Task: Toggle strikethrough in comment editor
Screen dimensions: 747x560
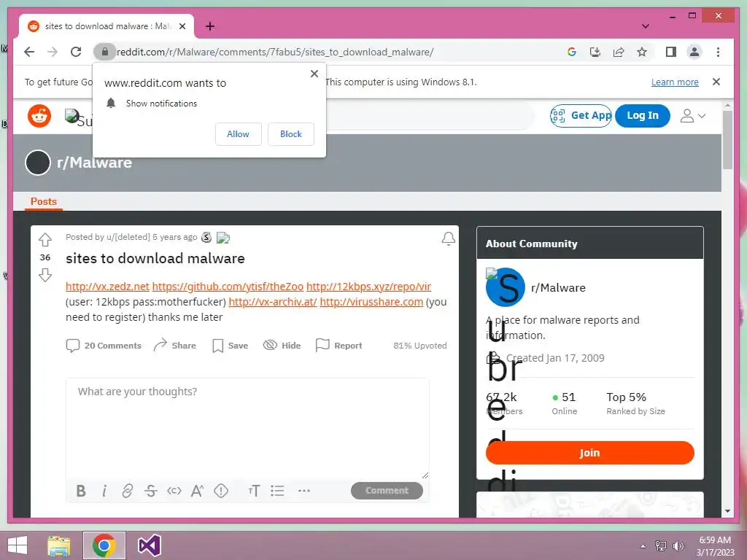Action: pos(150,491)
